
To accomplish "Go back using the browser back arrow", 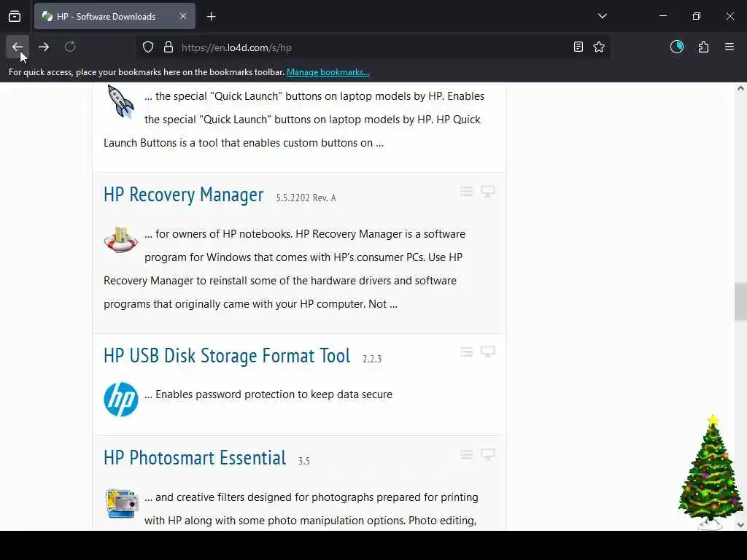I will pos(18,47).
